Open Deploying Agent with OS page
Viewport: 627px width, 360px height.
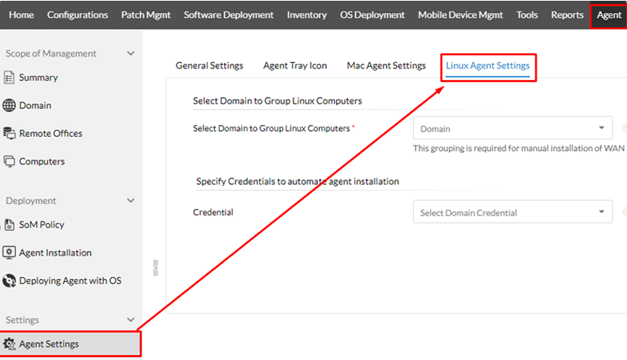(x=70, y=281)
